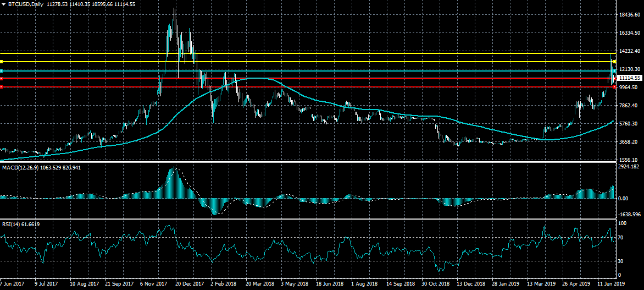
Task: Click the RSI scale value 70
Action: point(621,237)
